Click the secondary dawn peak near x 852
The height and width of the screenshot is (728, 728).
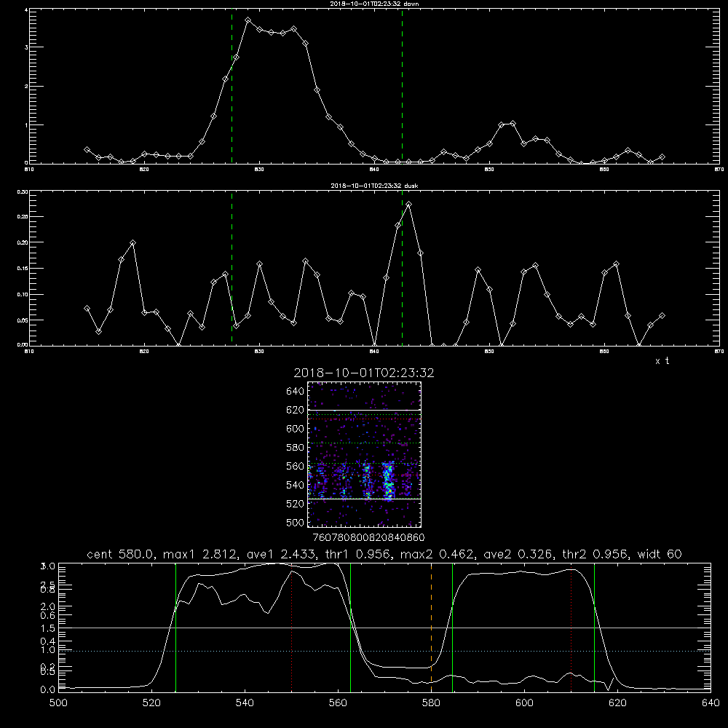point(513,124)
